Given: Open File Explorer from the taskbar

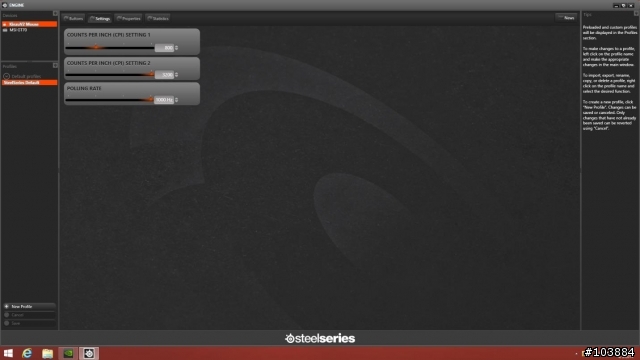Looking at the screenshot, I should pos(47,353).
